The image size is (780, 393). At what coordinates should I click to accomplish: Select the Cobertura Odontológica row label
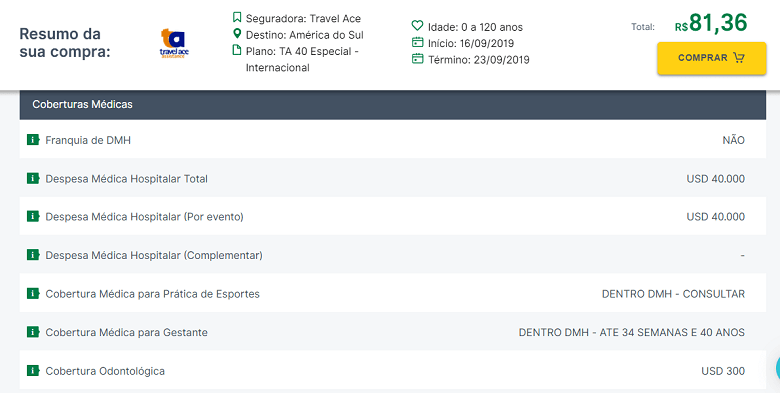coord(105,371)
